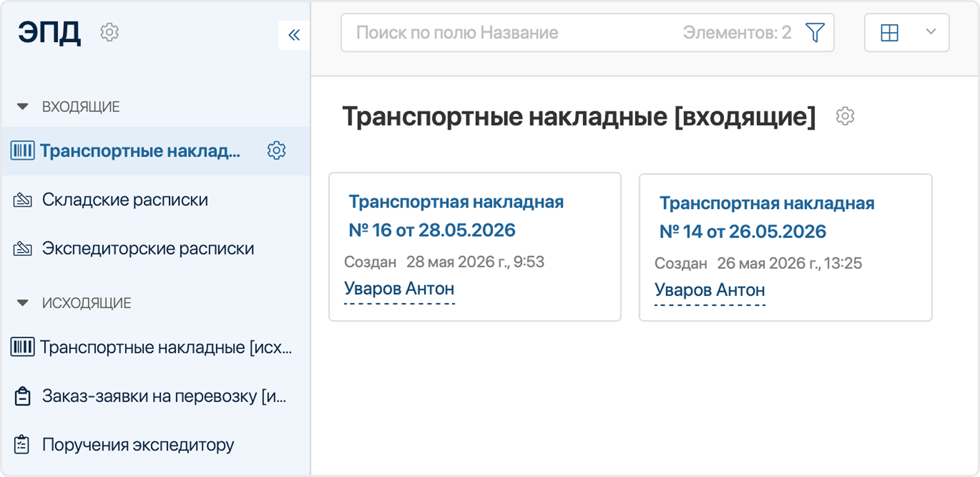Focus the Поиск по полю Название search field

pos(510,33)
